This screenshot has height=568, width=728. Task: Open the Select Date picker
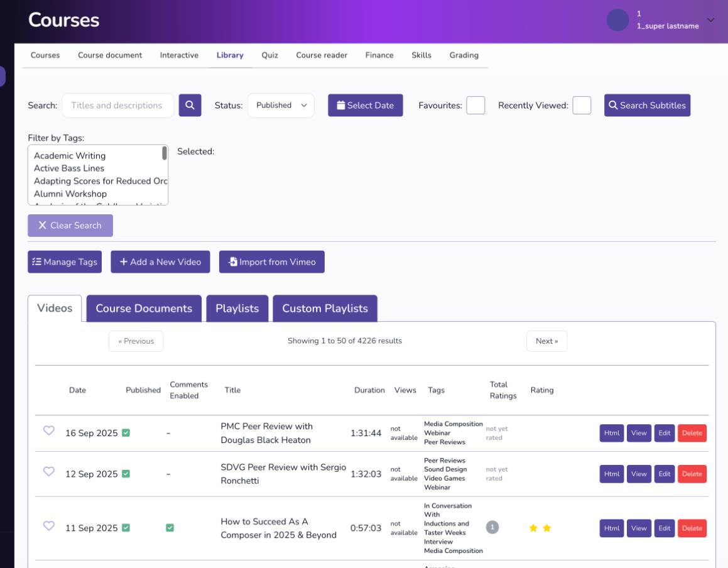point(366,106)
